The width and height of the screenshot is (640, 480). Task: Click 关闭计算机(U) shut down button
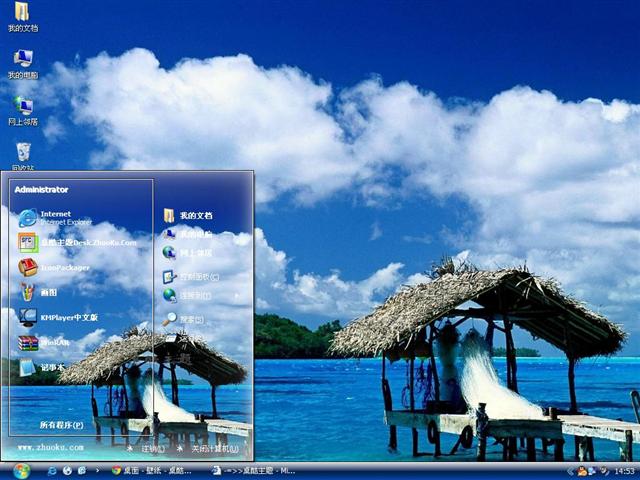click(208, 449)
